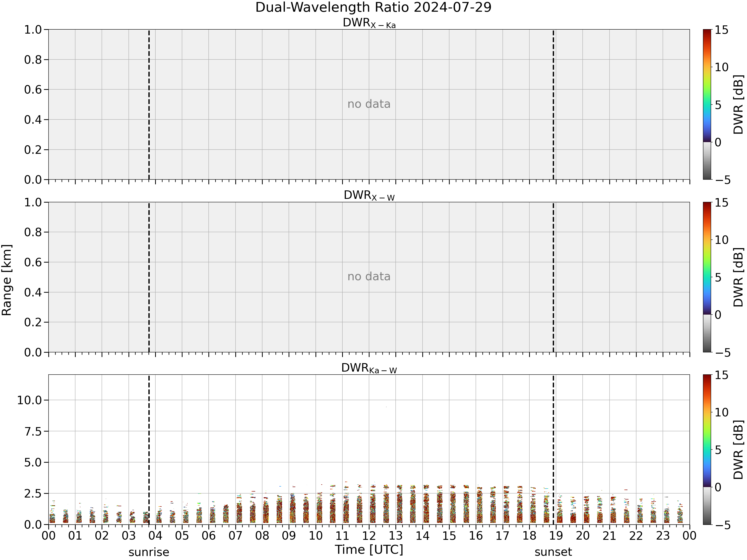Click the Time [UTC] axis label
747x560 pixels.
point(369,550)
